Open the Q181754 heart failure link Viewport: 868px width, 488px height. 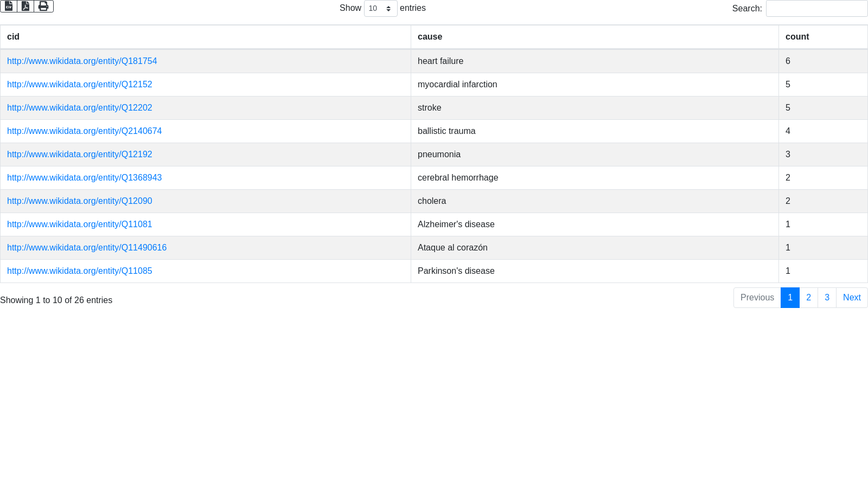point(82,61)
